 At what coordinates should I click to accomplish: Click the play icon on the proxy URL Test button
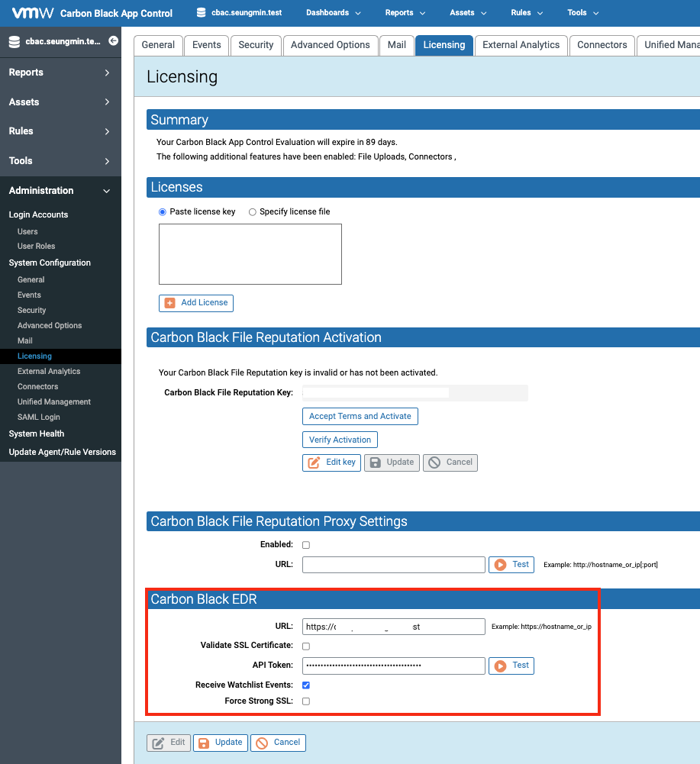(x=500, y=565)
